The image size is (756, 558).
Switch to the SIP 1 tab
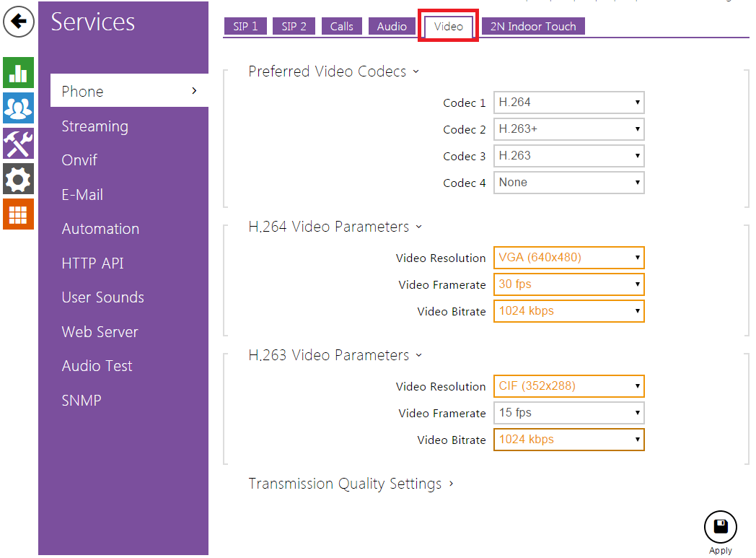coord(245,27)
